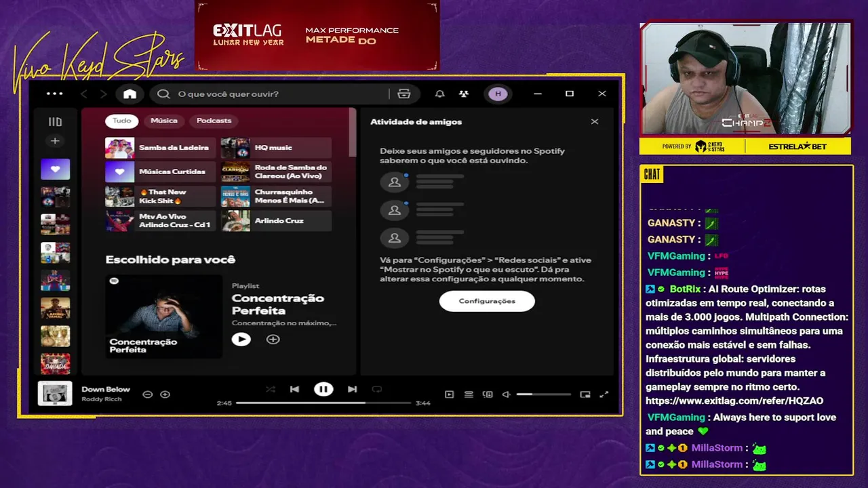This screenshot has height=488, width=868.
Task: Go to Spotify Home
Action: (x=130, y=94)
